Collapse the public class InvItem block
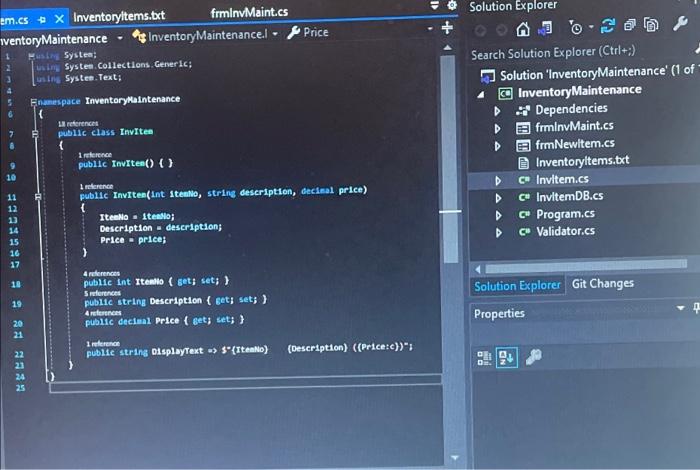Screen dimensions: 700x470 pos(35,133)
